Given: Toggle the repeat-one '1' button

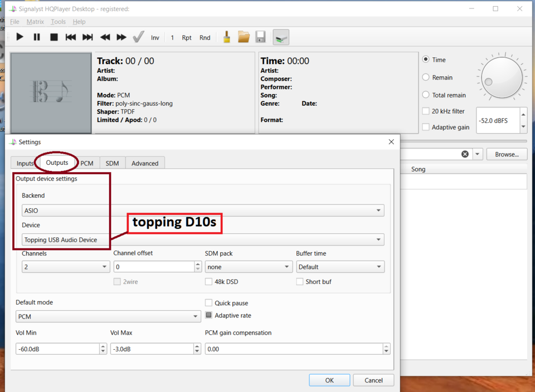Looking at the screenshot, I should (x=172, y=37).
